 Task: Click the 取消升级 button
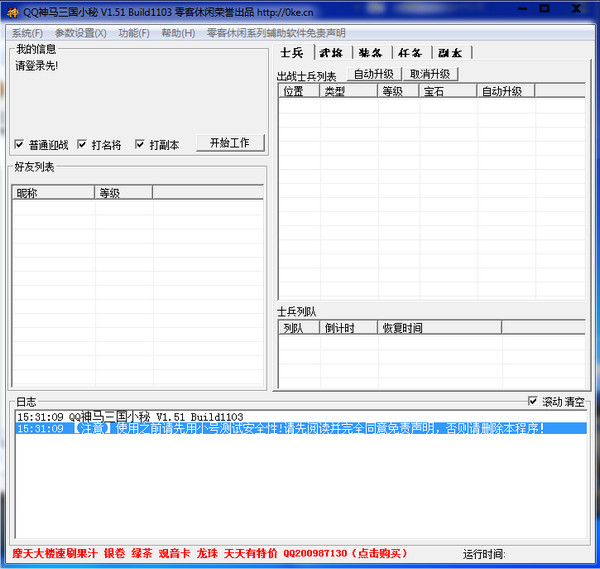click(430, 74)
